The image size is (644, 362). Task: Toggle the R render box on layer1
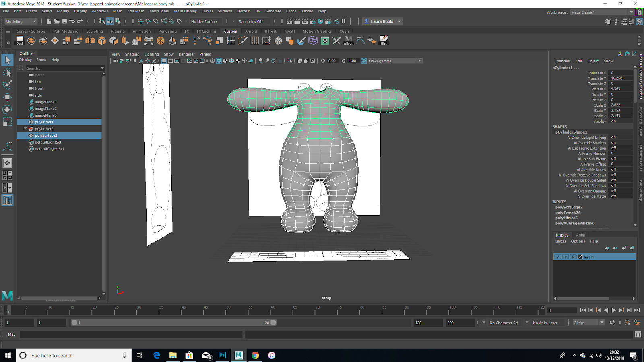click(x=572, y=257)
